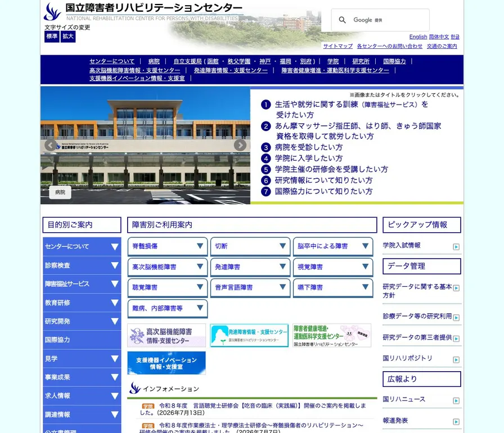The width and height of the screenshot is (504, 433).
Task: Click the number 1 circle in guidance list
Action: (x=266, y=105)
